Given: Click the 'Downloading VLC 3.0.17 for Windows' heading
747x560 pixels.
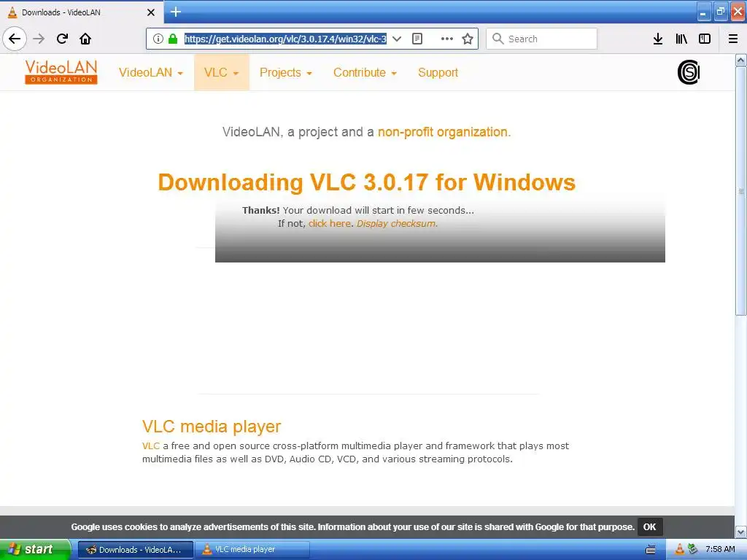Looking at the screenshot, I should (367, 182).
